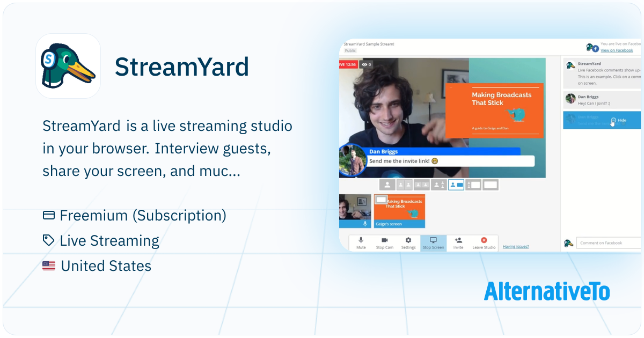Click the 'Making Broadcasts That Stick' slide
Viewport: 644px width, 338px height.
click(494, 111)
